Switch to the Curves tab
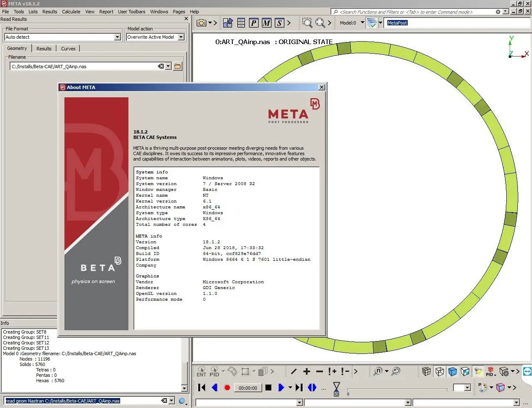The image size is (532, 408). 68,49
